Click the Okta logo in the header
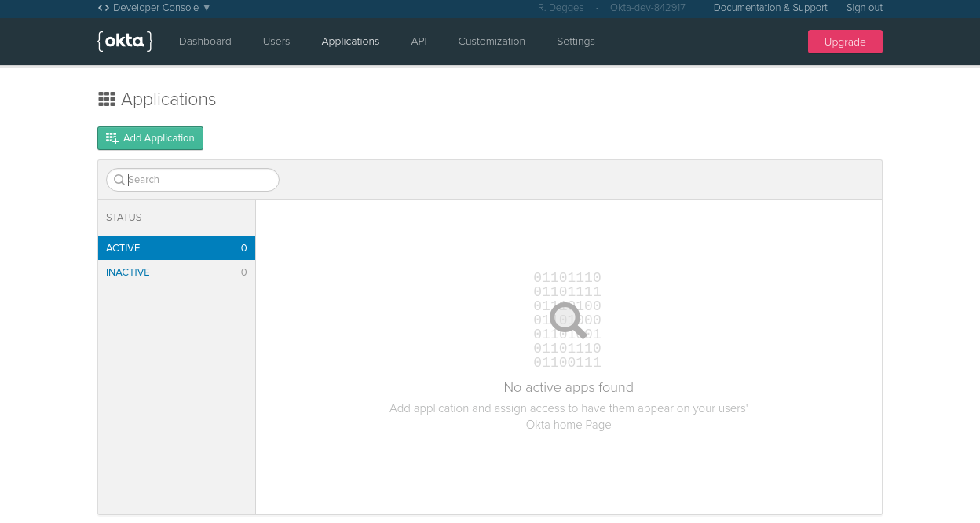 pyautogui.click(x=125, y=42)
